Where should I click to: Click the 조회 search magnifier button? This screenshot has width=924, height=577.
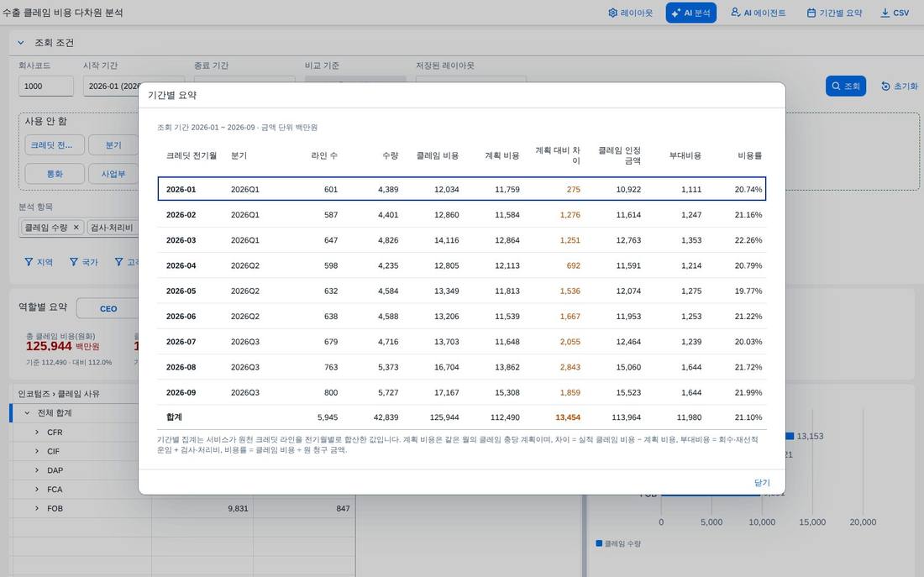point(846,86)
